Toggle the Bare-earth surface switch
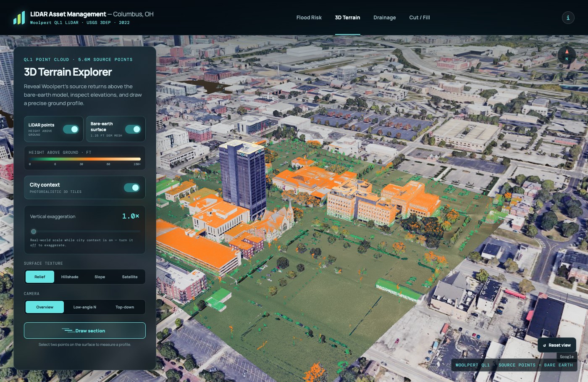Image resolution: width=588 pixels, height=382 pixels. [133, 129]
